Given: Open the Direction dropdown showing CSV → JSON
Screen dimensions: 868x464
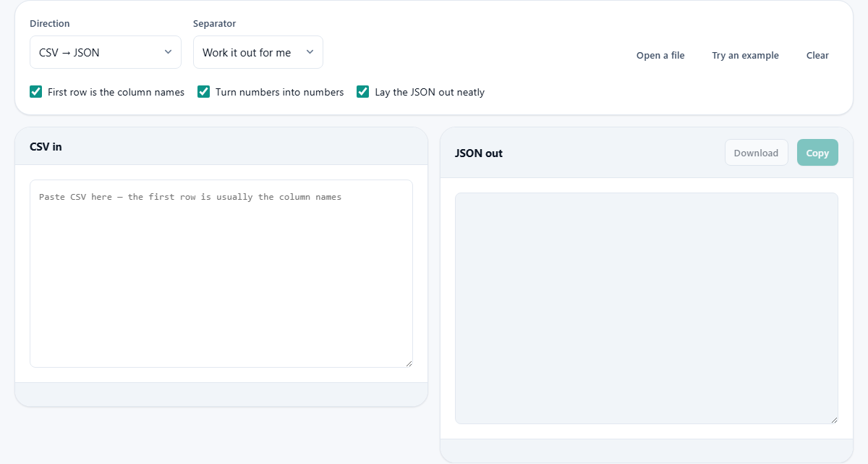Looking at the screenshot, I should click(x=106, y=52).
